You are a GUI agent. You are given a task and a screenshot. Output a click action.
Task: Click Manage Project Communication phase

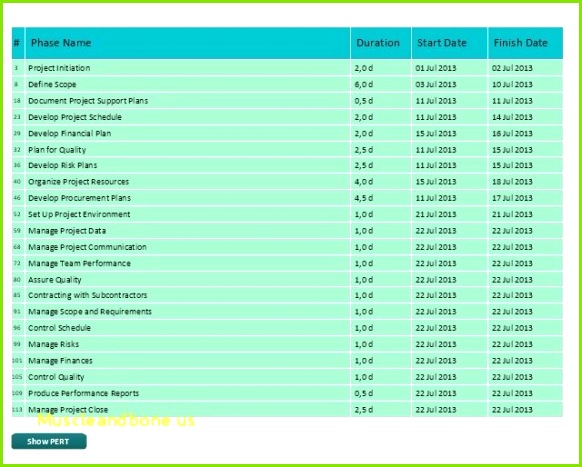[x=87, y=247]
